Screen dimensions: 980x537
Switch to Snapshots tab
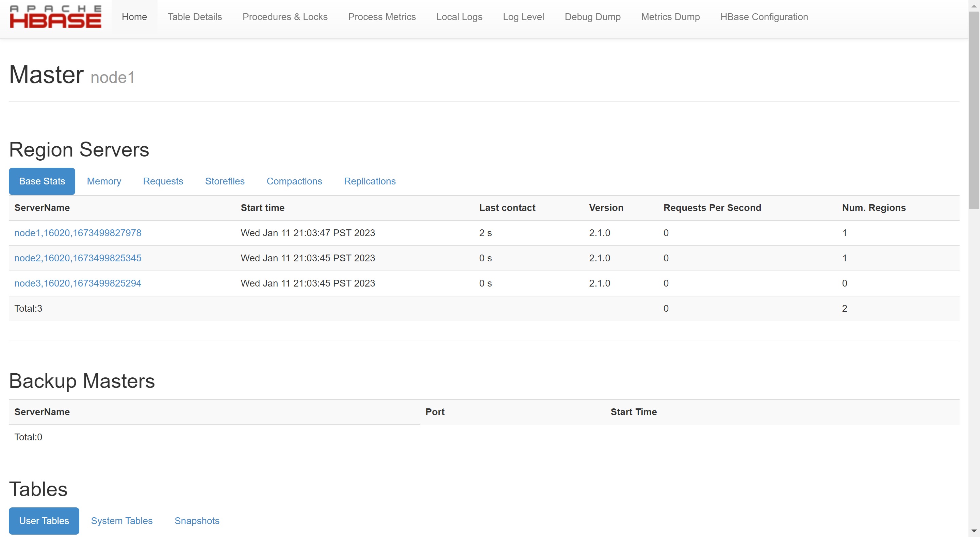(x=197, y=521)
